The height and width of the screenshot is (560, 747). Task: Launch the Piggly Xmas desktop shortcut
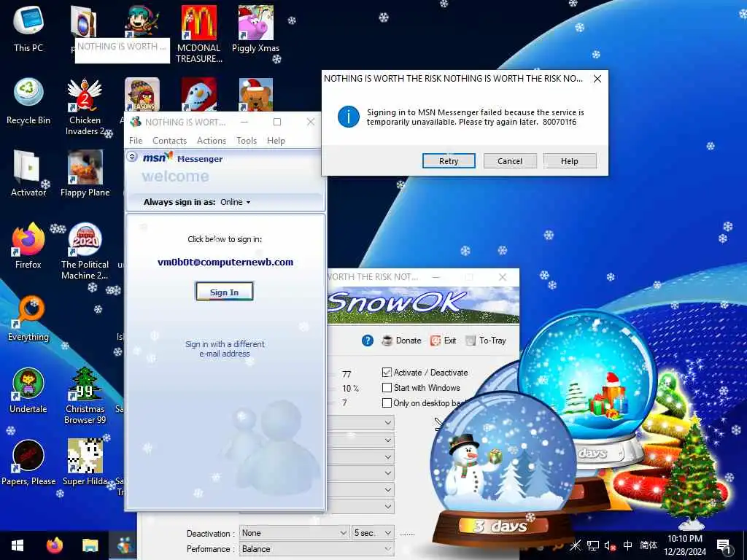[255, 29]
